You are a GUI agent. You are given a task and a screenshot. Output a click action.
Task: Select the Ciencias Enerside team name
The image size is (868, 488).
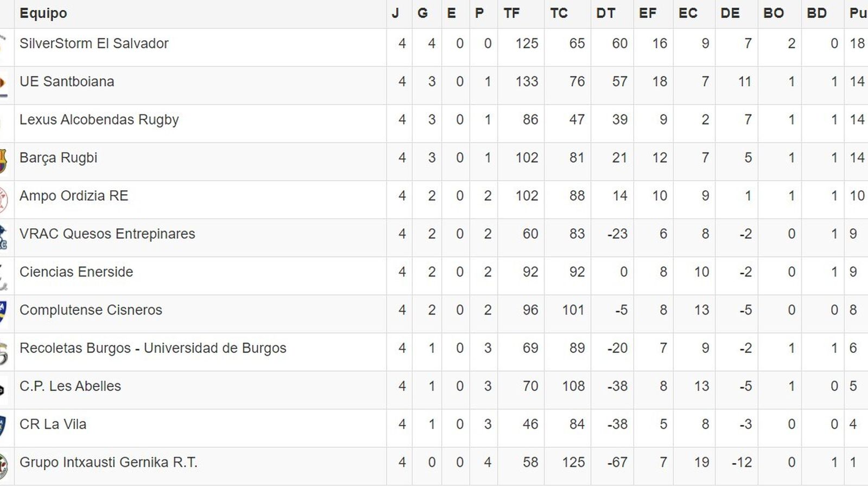76,272
